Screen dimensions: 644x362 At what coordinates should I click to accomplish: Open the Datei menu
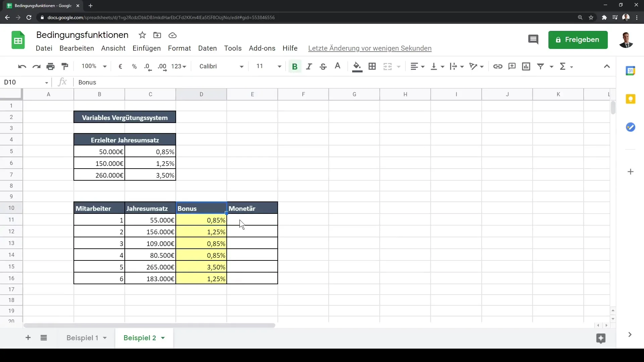click(x=44, y=48)
